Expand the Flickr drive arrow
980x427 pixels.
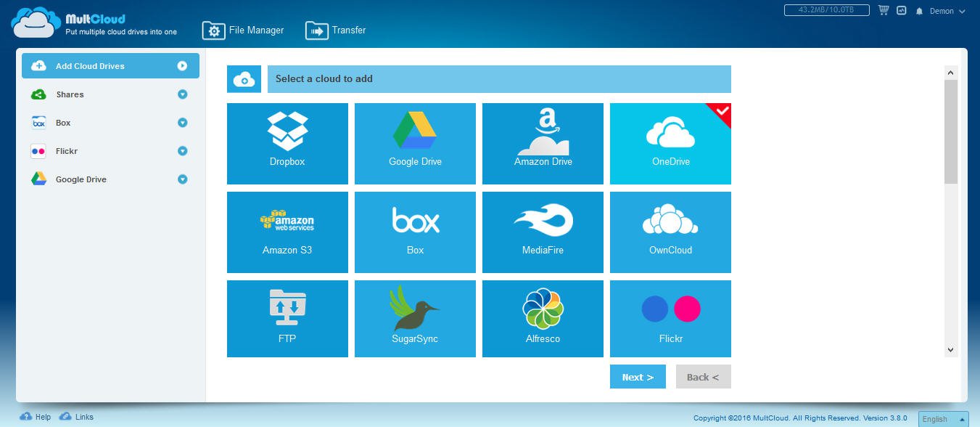pyautogui.click(x=182, y=151)
